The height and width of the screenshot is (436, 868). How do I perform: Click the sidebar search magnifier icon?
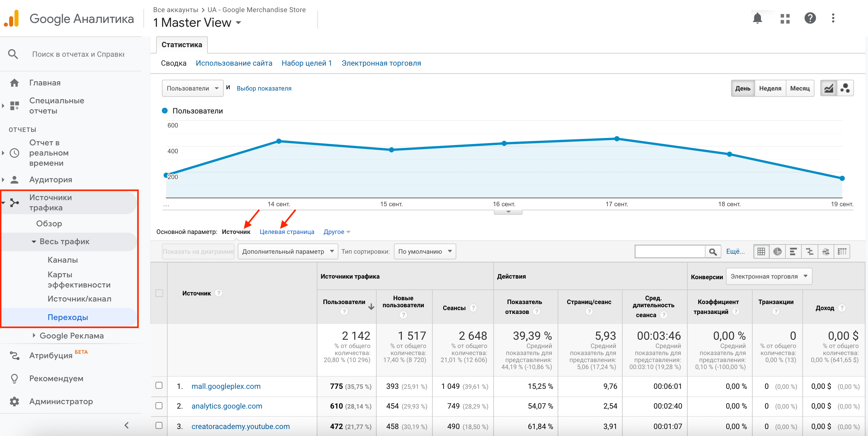click(13, 54)
